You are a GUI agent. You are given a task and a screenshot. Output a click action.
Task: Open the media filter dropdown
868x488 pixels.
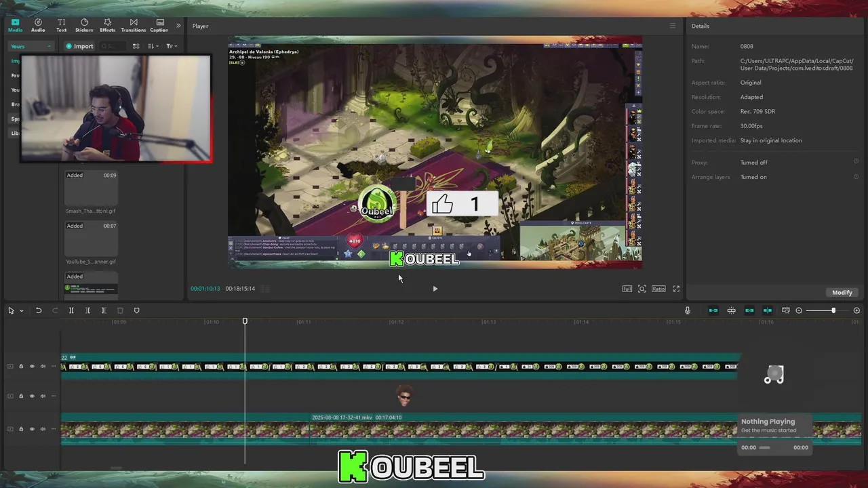coord(171,46)
